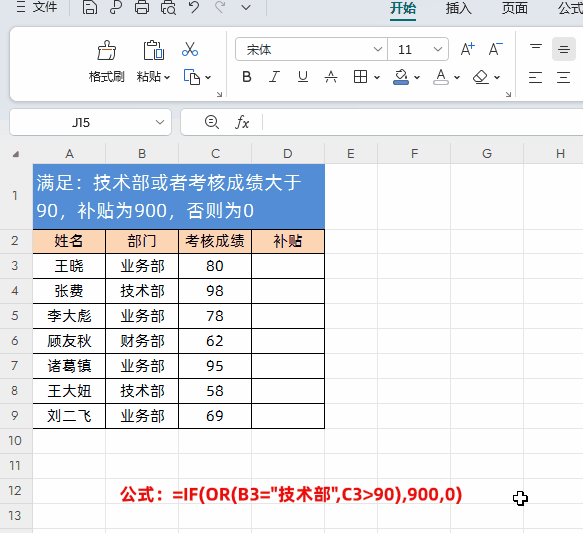Select column A header
This screenshot has width=583, height=533.
tap(69, 154)
